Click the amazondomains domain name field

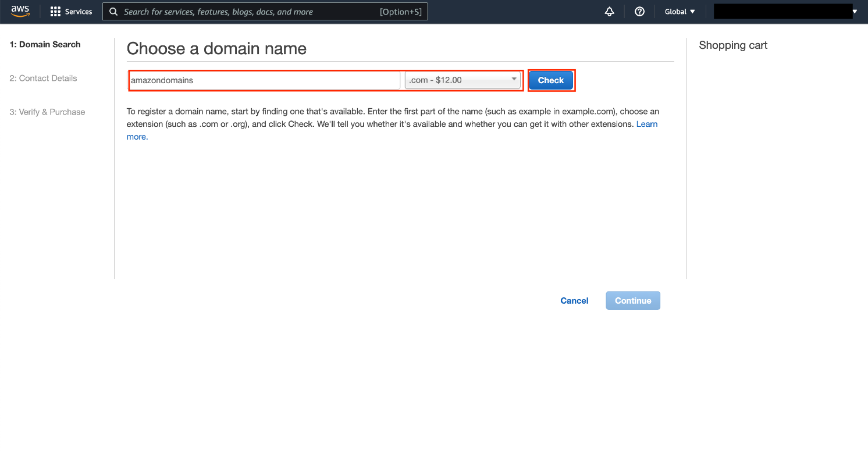point(264,80)
